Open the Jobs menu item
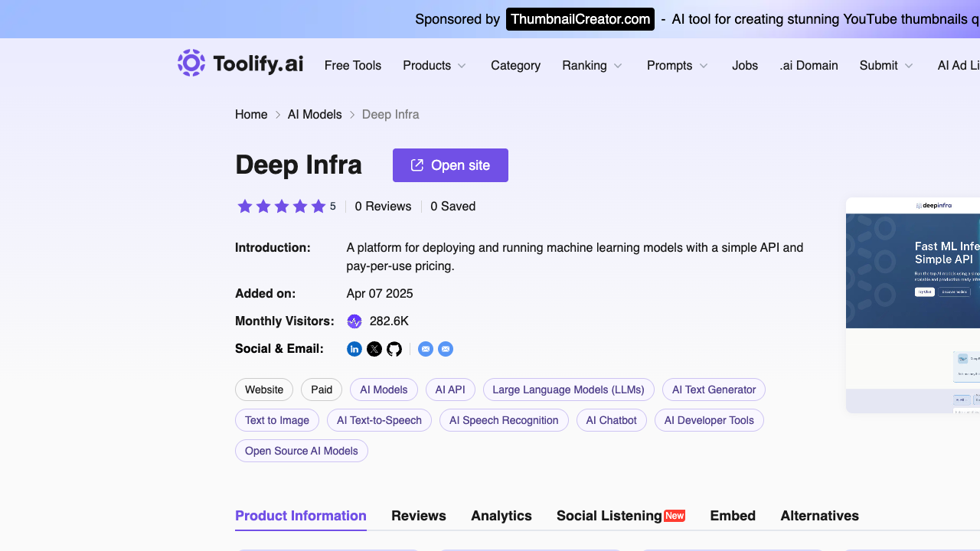Viewport: 980px width, 551px height. click(745, 66)
